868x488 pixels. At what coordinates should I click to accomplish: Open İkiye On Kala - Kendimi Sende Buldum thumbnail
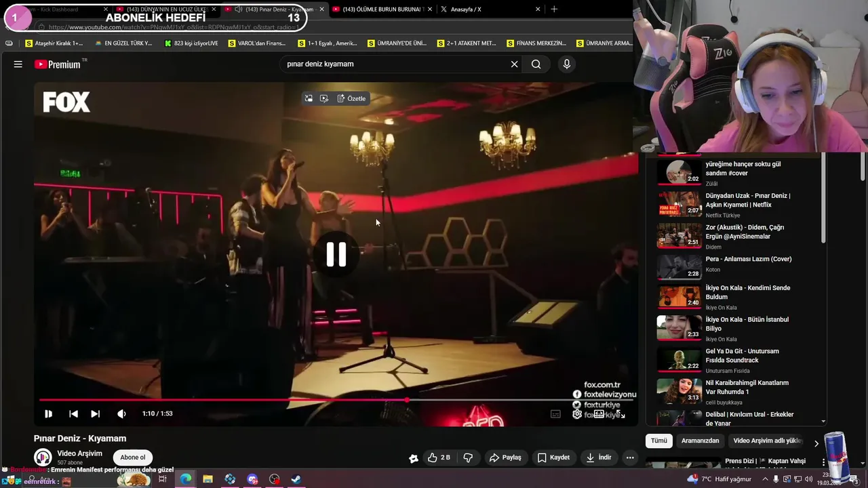(679, 296)
